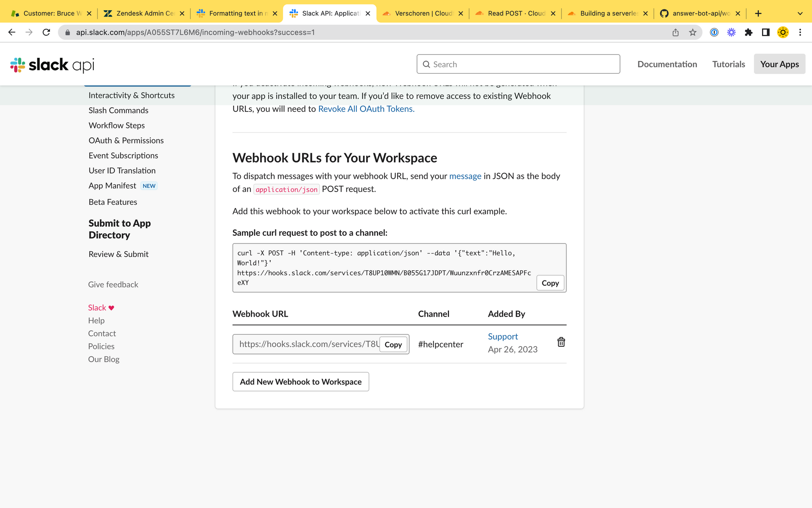This screenshot has height=508, width=812.
Task: Go back to previous page
Action: [x=12, y=33]
